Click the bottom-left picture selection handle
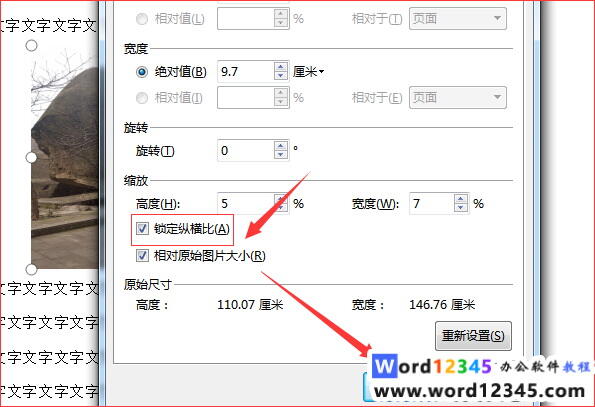Viewport: 595px width, 407px height. coord(31,269)
